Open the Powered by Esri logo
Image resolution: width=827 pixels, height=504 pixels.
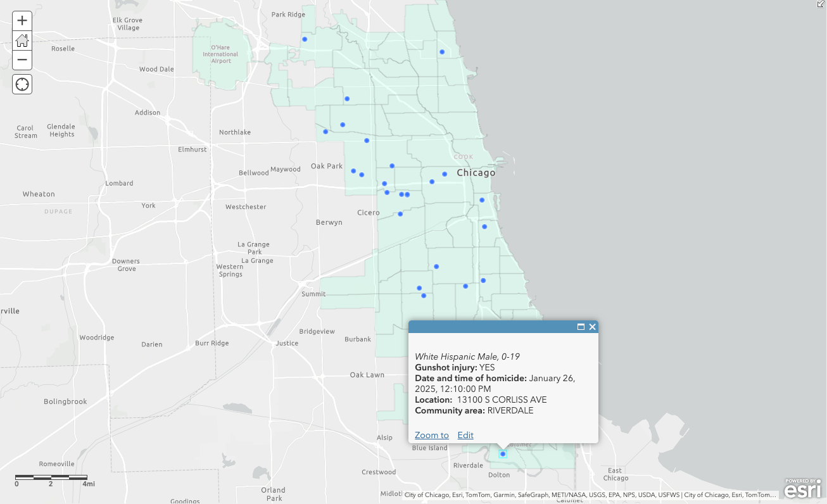coord(803,488)
